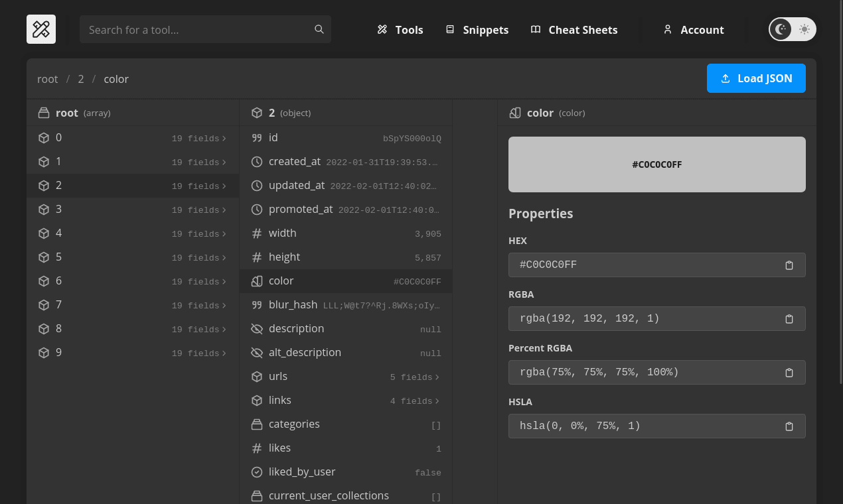Click the color panel header icon

(515, 113)
